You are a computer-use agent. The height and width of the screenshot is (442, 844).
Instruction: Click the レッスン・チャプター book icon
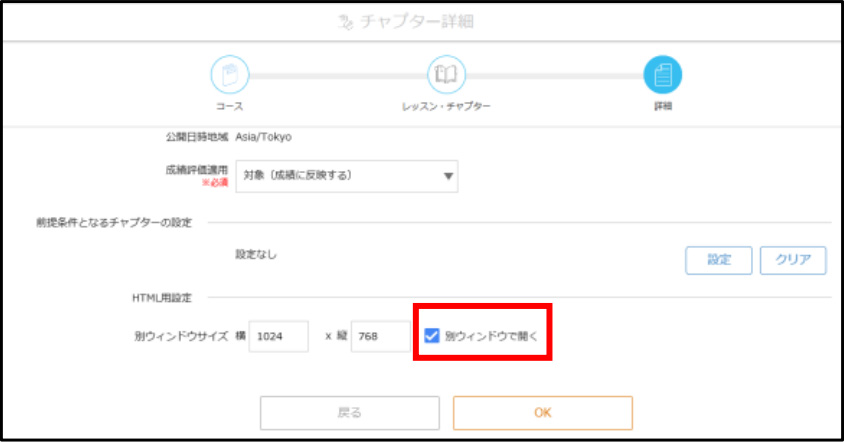click(446, 74)
